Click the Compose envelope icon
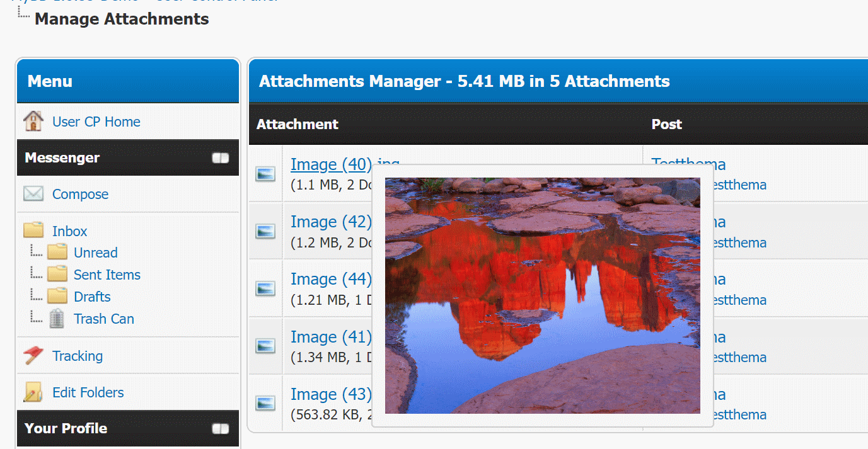Viewport: 868px width, 449px height. 33,194
